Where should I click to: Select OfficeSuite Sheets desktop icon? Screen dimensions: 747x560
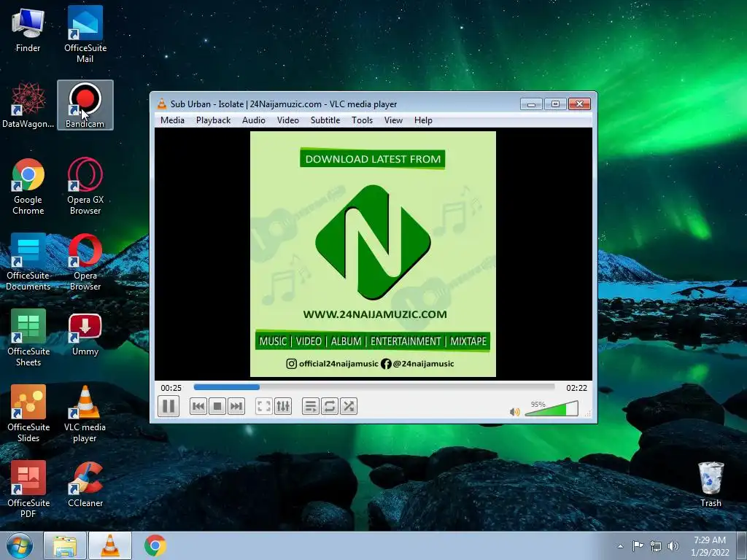coord(28,338)
